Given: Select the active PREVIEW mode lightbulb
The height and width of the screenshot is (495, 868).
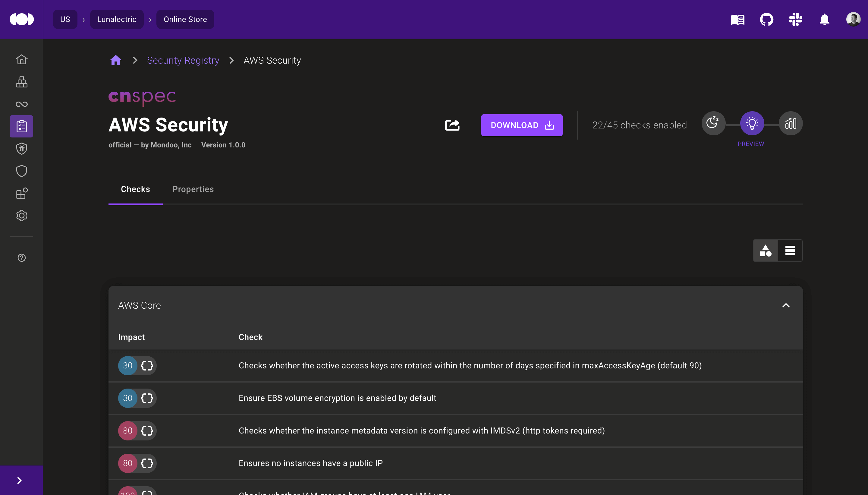Looking at the screenshot, I should coord(752,123).
